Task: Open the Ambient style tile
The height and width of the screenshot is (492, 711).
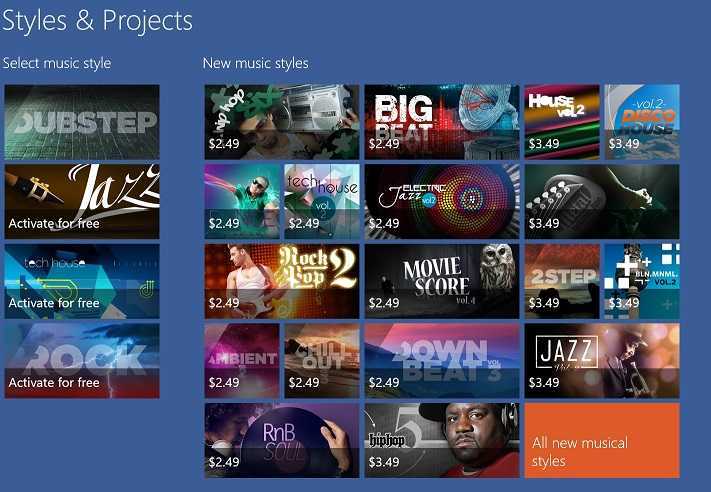Action: pyautogui.click(x=242, y=360)
